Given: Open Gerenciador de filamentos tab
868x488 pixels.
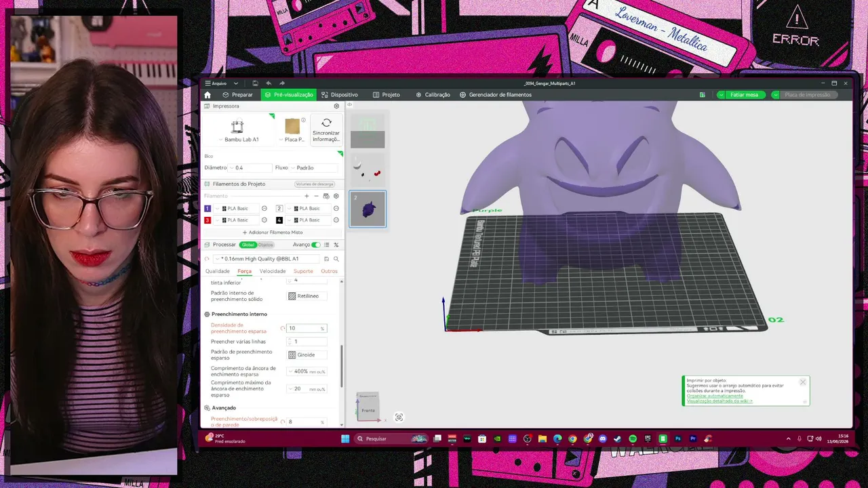Looking at the screenshot, I should 496,95.
